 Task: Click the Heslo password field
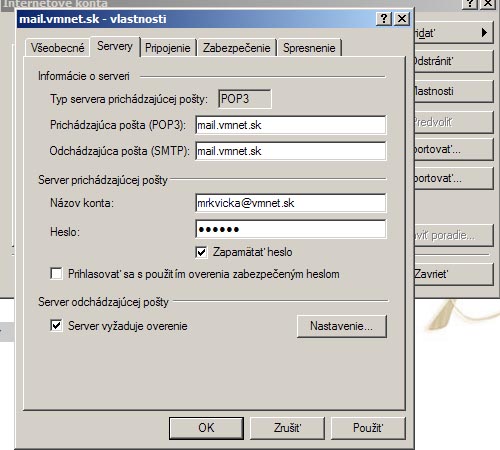click(291, 229)
